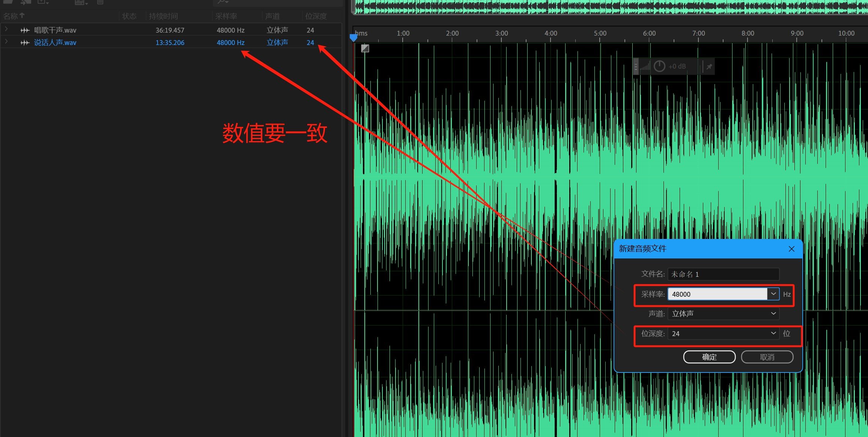Click the 取消 button

(767, 357)
